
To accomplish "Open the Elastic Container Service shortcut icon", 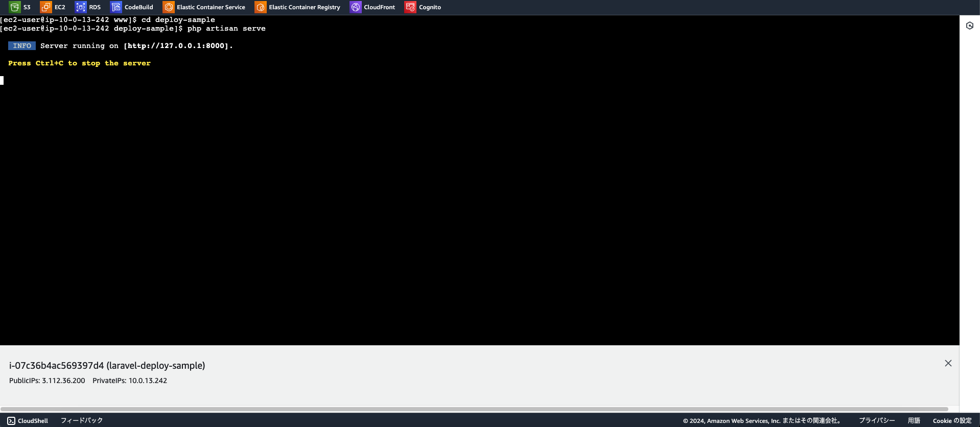I will [x=169, y=7].
